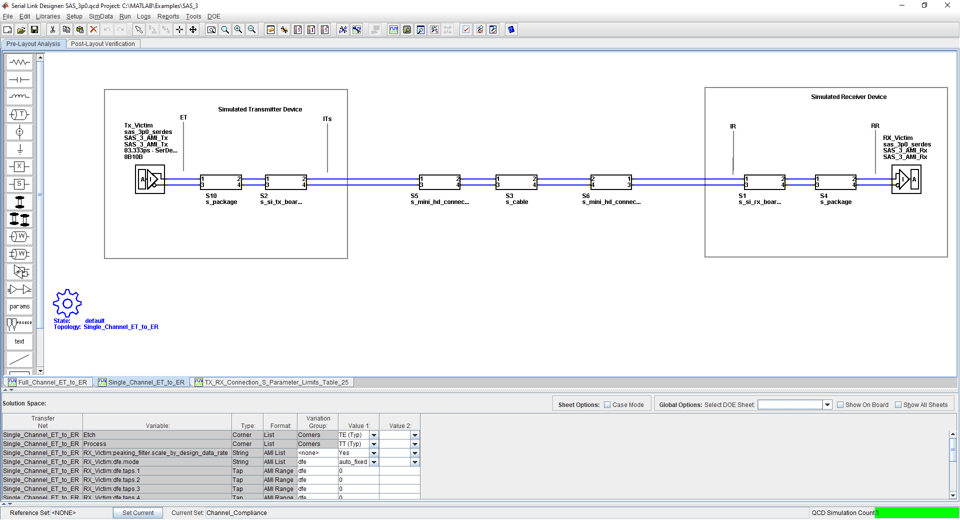Open Etch row Value 2 dropdown
This screenshot has height=520, width=960.
(414, 435)
